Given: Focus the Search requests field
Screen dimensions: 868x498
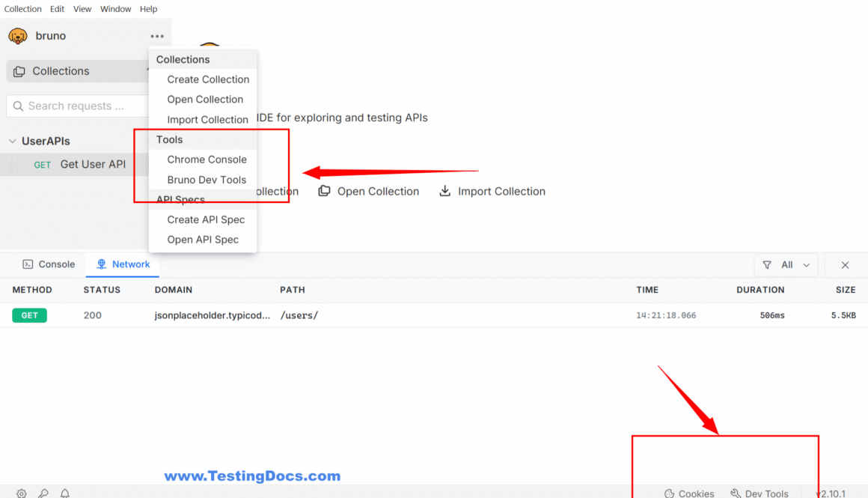Looking at the screenshot, I should tap(78, 106).
